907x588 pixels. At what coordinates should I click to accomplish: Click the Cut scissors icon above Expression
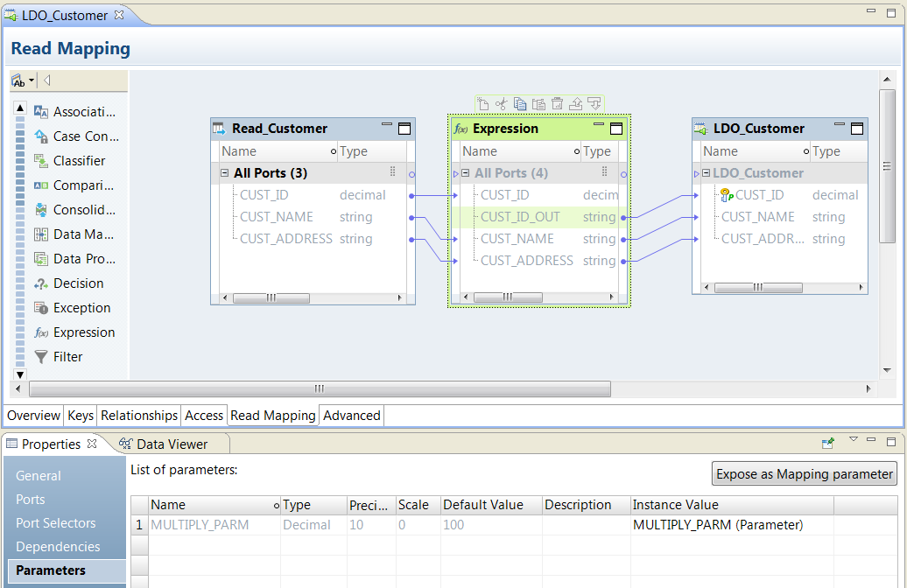[x=502, y=104]
